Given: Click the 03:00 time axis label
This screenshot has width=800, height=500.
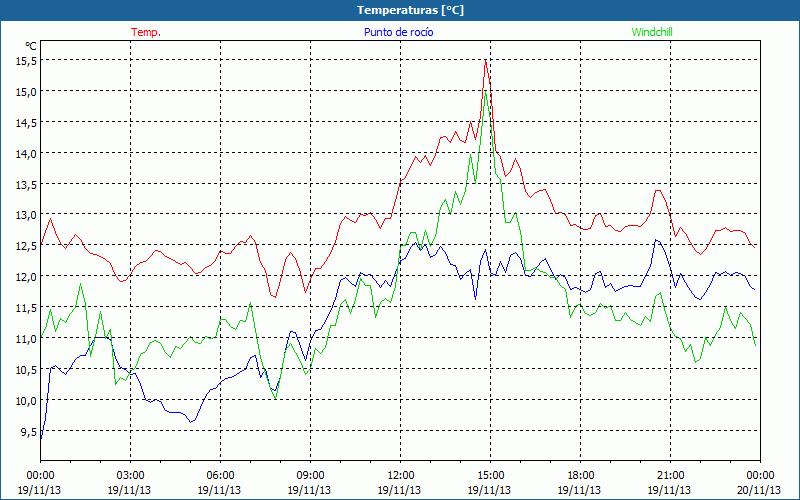Looking at the screenshot, I should point(130,476).
